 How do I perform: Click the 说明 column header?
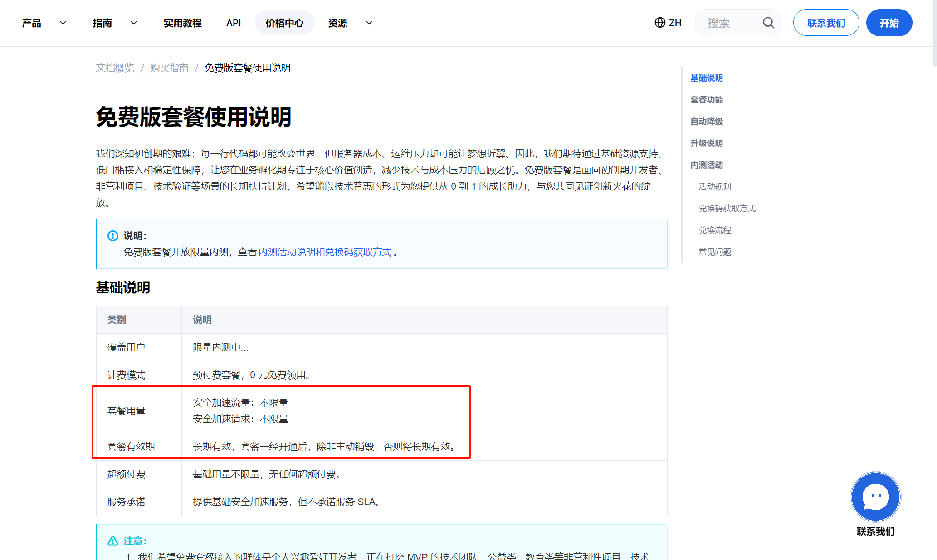[425, 320]
